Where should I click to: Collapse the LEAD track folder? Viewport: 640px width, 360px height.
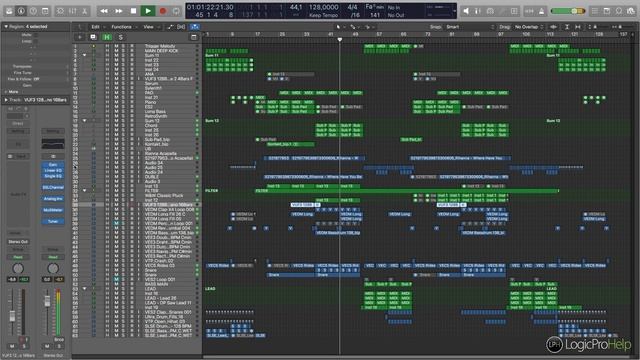(84, 289)
